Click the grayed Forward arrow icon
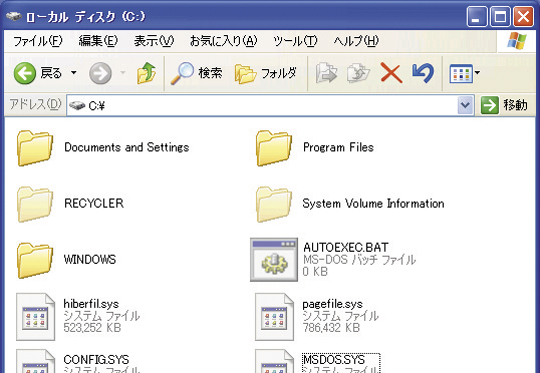The height and width of the screenshot is (373, 540). point(100,73)
